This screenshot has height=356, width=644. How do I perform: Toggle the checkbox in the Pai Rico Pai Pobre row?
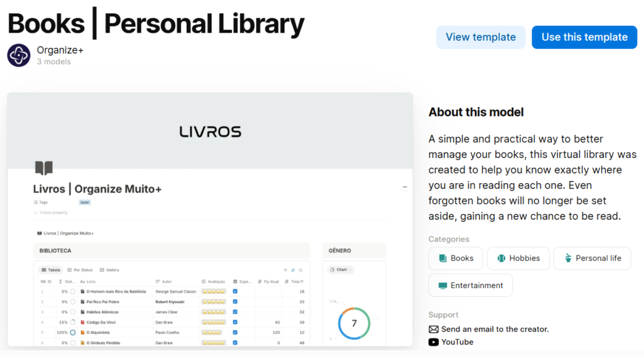(235, 302)
